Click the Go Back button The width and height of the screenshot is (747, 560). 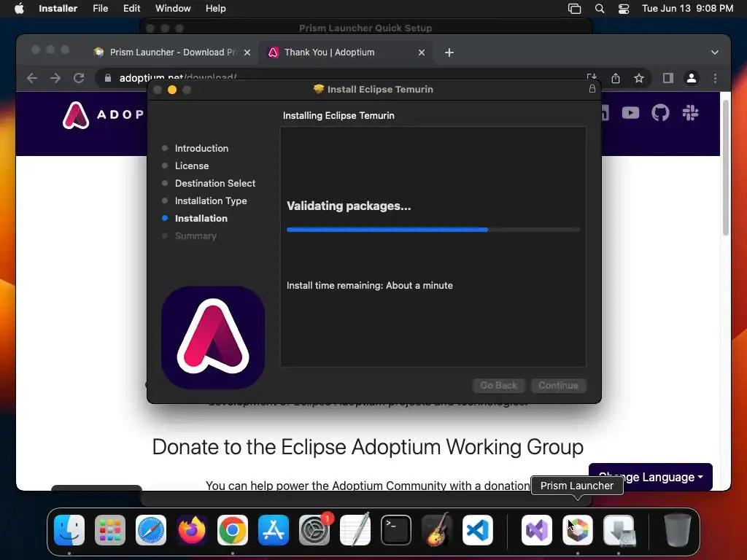pos(498,385)
